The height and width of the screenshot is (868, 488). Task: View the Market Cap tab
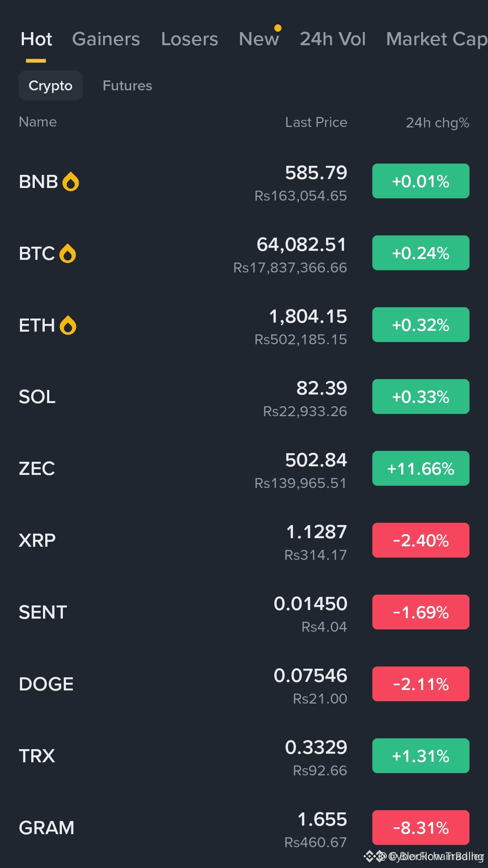tap(437, 39)
